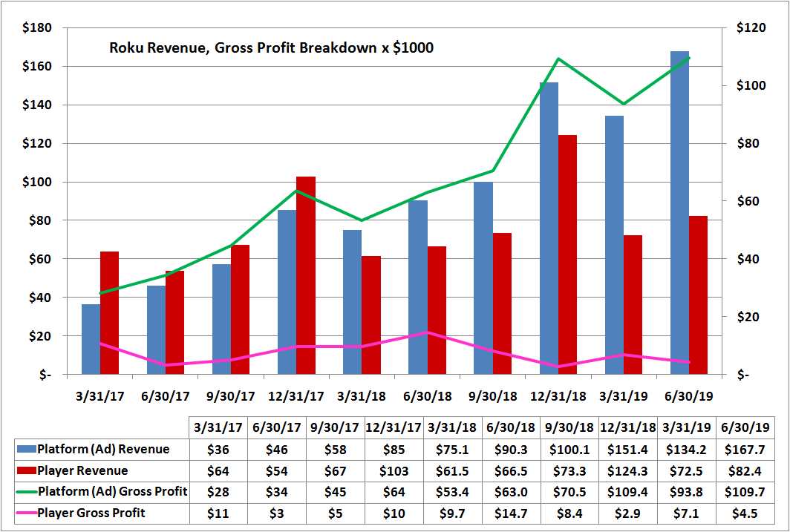Screen dimensions: 790x532
Task: Click the table cell '$93.8'
Action: (x=686, y=492)
